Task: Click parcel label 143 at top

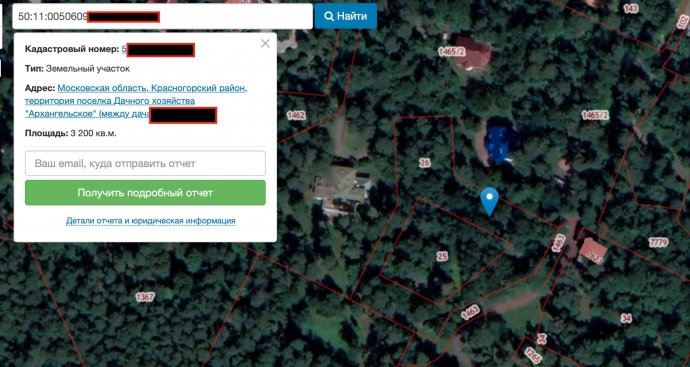Action: tap(631, 8)
